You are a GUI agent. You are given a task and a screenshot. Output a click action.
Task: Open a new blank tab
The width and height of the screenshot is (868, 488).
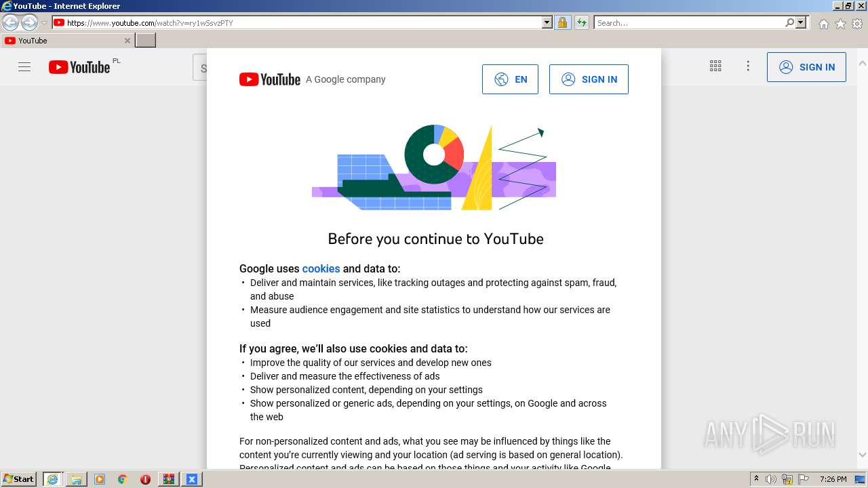(x=146, y=41)
